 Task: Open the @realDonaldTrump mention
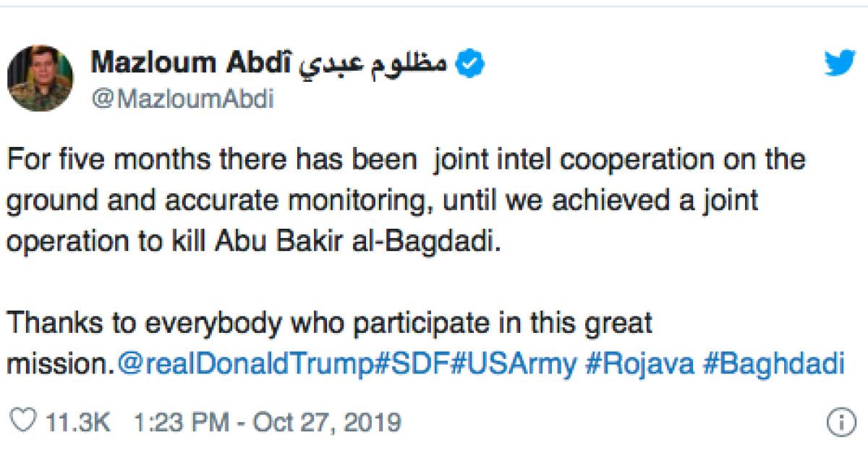247,364
